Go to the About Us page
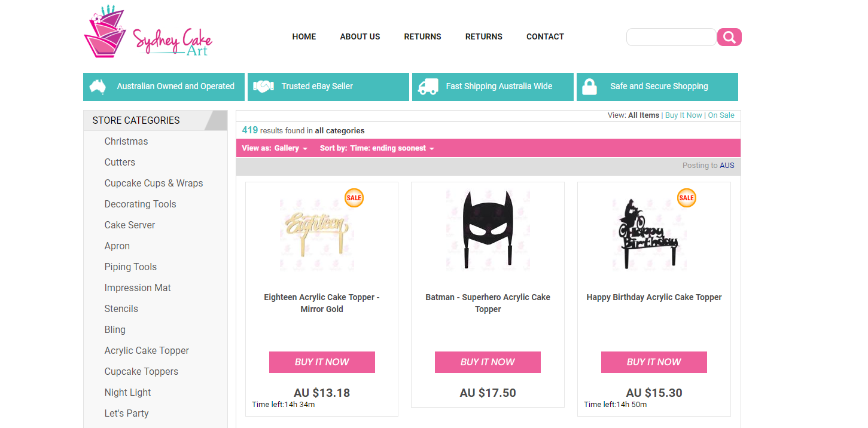This screenshot has width=868, height=428. (x=360, y=36)
